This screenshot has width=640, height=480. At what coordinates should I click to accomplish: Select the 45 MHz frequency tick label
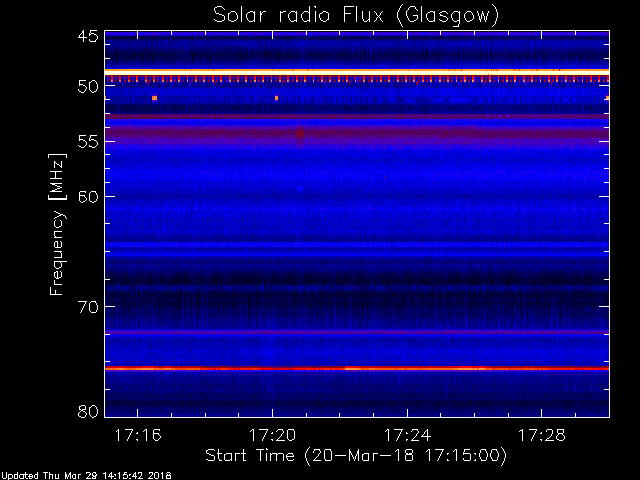pyautogui.click(x=88, y=36)
